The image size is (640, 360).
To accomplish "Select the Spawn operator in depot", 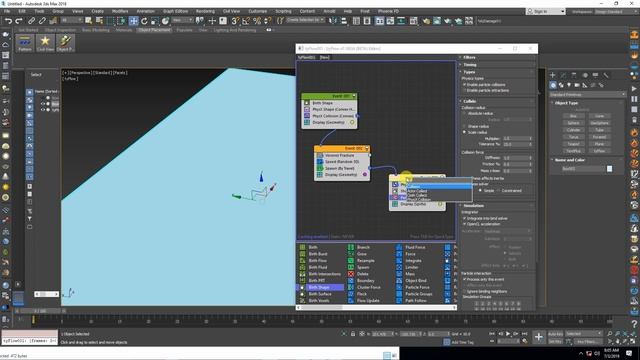I will click(363, 267).
